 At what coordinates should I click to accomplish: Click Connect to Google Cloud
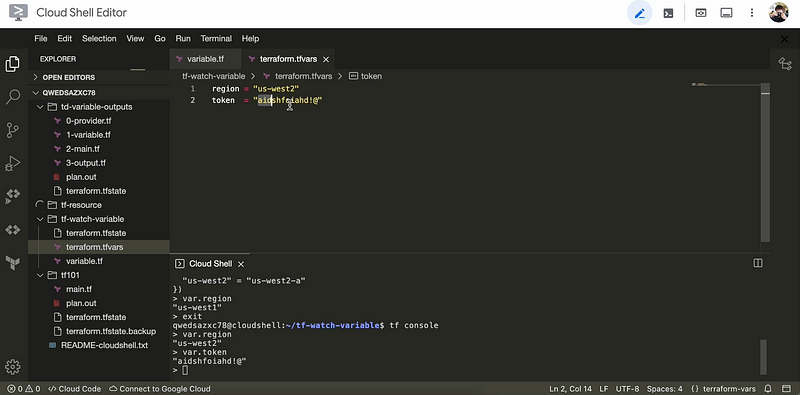click(x=160, y=389)
